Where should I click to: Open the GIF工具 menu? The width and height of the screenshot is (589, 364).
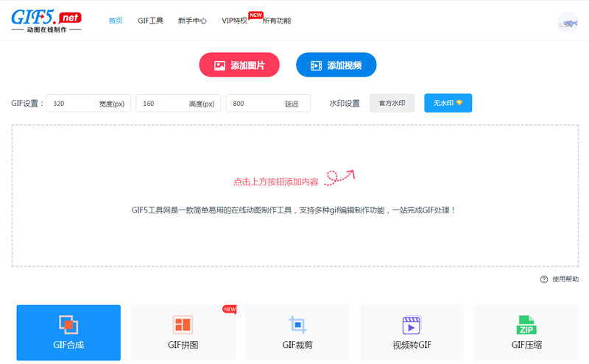tap(150, 21)
